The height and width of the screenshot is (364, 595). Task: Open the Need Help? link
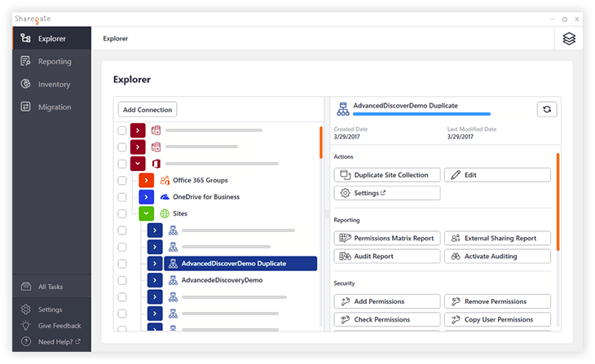pos(59,342)
